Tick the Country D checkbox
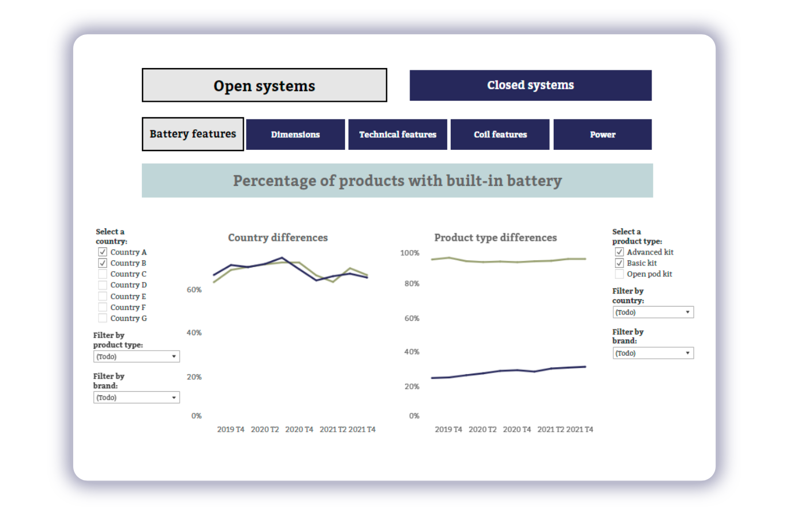The width and height of the screenshot is (790, 532). coord(102,285)
